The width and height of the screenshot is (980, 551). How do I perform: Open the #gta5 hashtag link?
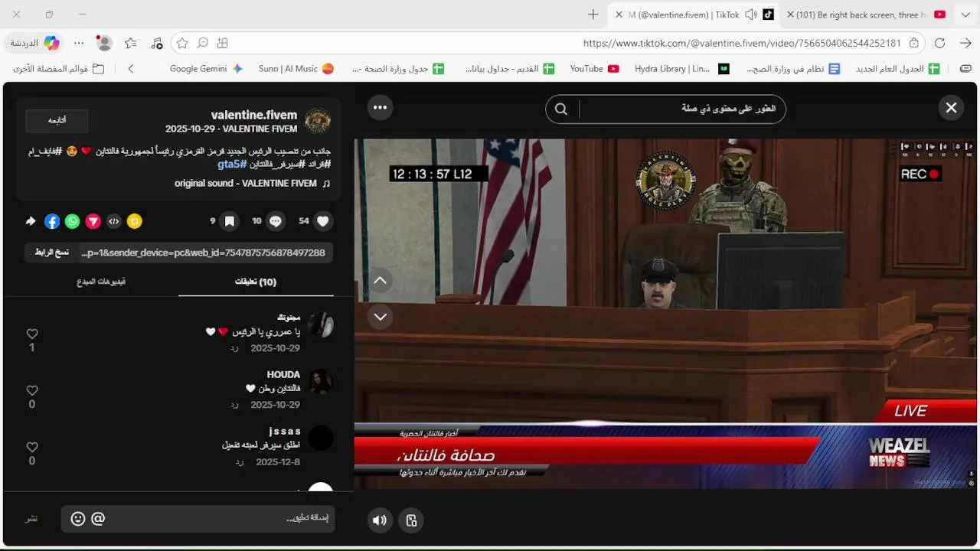coord(231,165)
